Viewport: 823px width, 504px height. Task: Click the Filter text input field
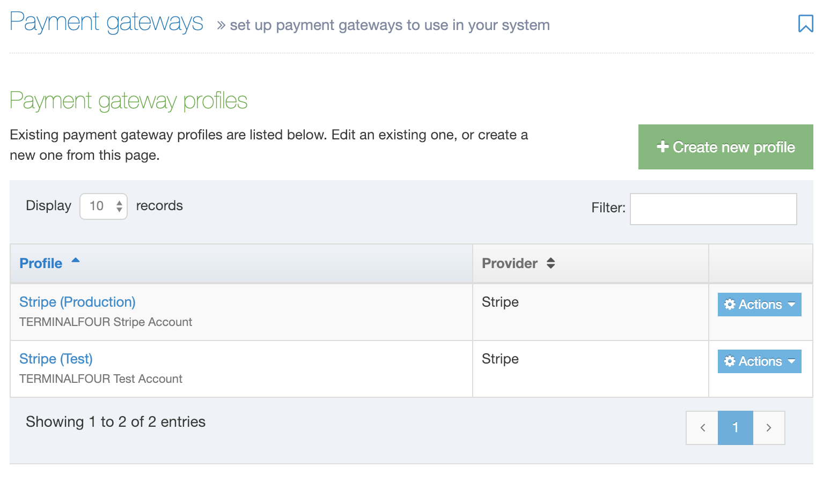[x=713, y=209]
